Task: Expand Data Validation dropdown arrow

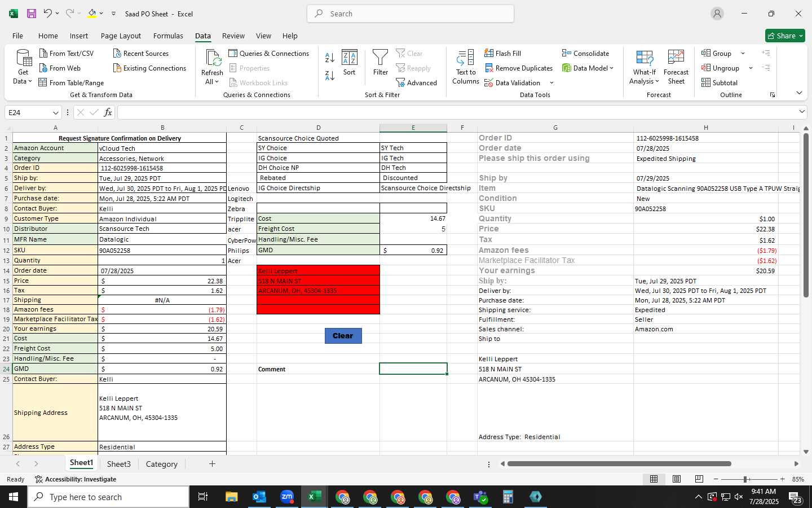Action: click(551, 83)
